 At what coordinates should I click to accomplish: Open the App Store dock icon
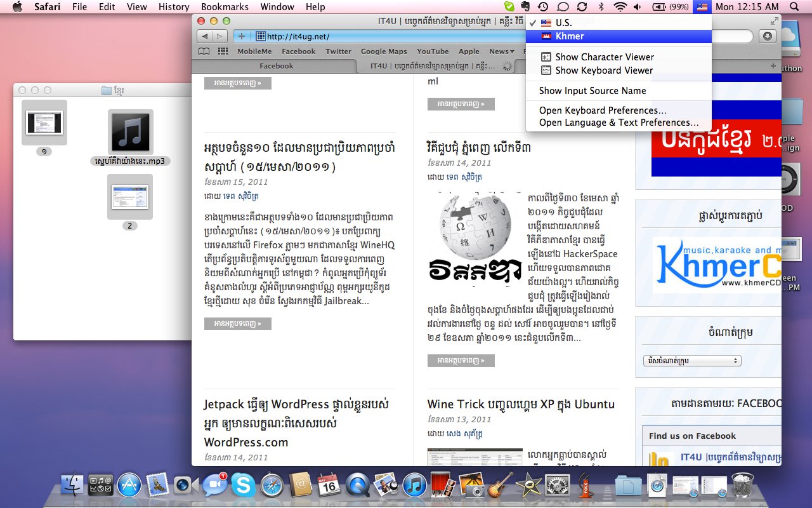pyautogui.click(x=129, y=485)
